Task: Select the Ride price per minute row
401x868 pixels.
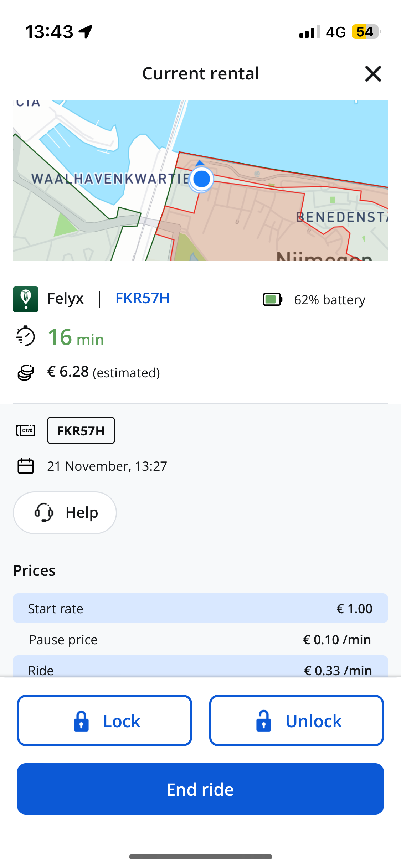Action: pyautogui.click(x=200, y=666)
